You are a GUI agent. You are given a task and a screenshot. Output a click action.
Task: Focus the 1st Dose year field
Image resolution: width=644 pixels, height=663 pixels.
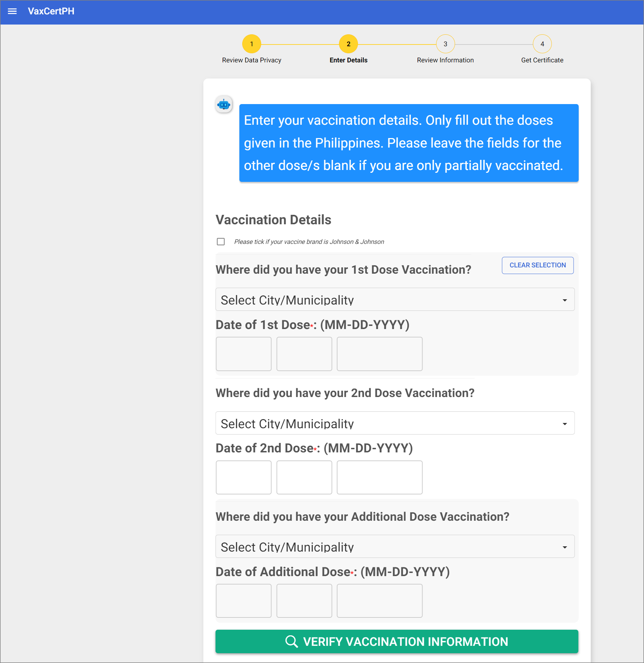click(x=380, y=354)
